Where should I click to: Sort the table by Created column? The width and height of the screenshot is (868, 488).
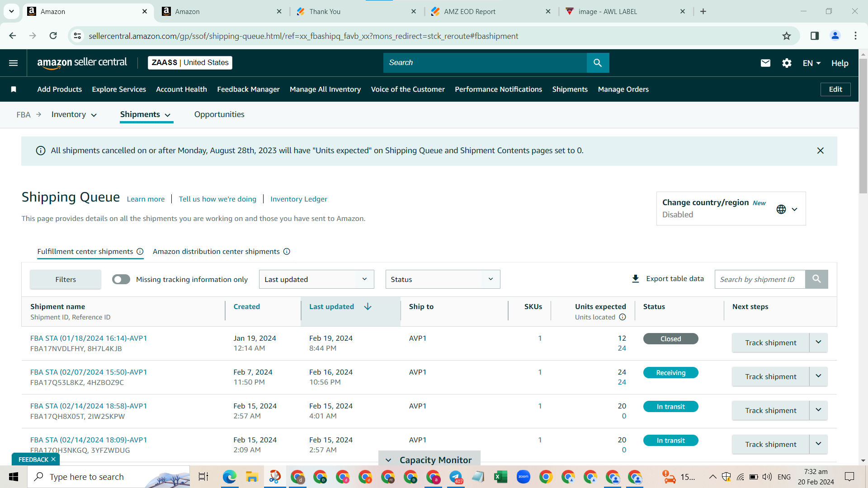coord(246,307)
